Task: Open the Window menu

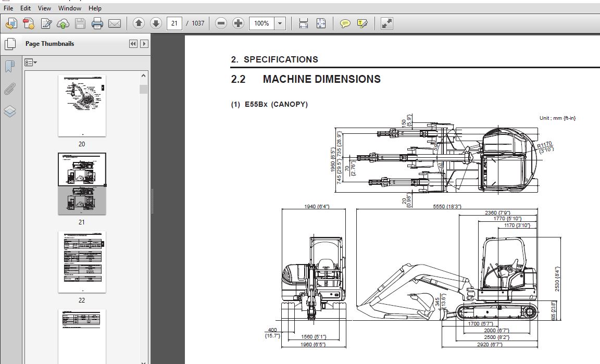Action: (70, 8)
